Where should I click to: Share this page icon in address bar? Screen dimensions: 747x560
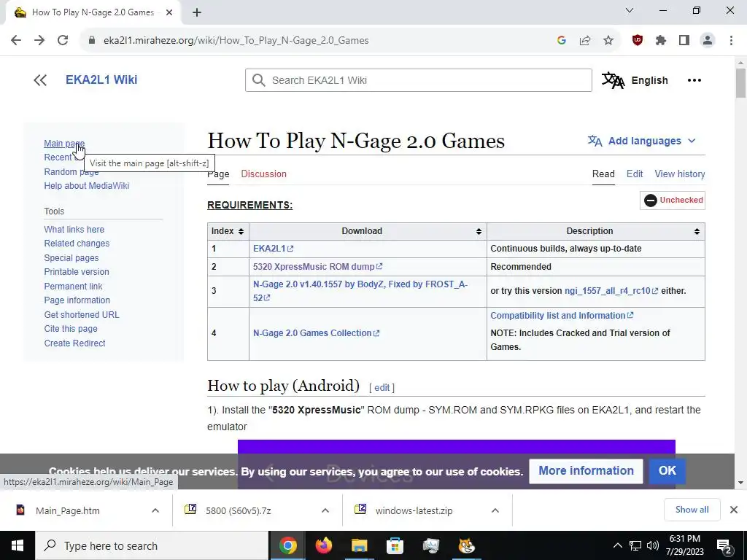tap(585, 41)
